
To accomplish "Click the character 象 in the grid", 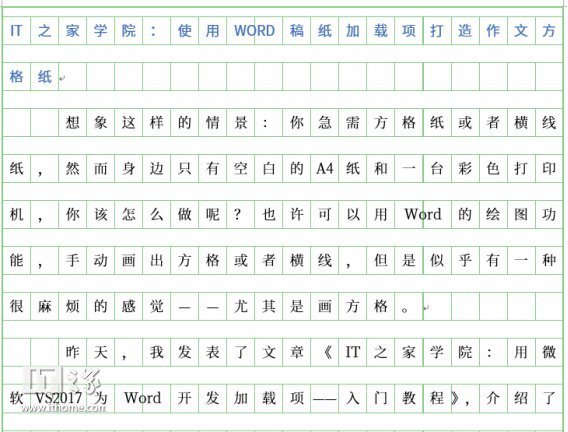I will coord(100,122).
